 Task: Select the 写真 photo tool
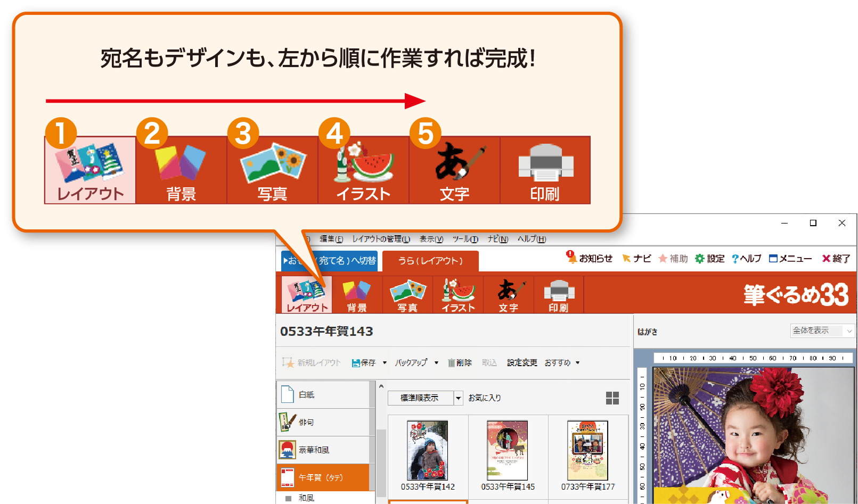(x=407, y=294)
